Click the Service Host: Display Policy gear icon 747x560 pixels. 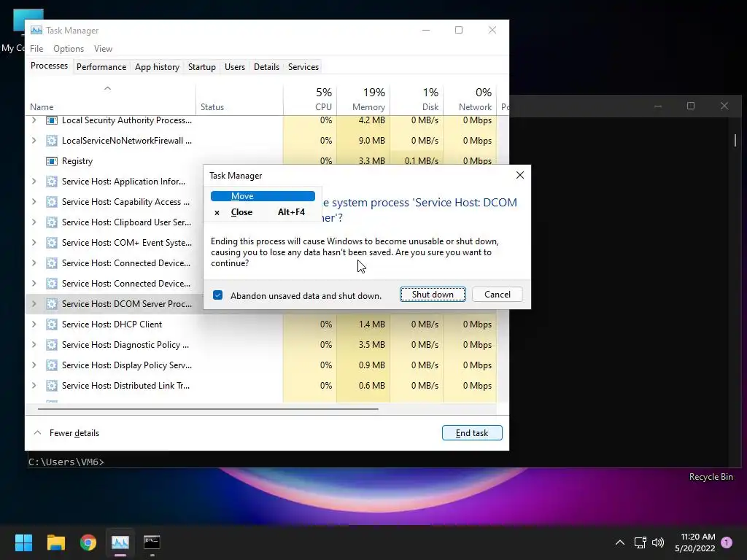coord(52,365)
